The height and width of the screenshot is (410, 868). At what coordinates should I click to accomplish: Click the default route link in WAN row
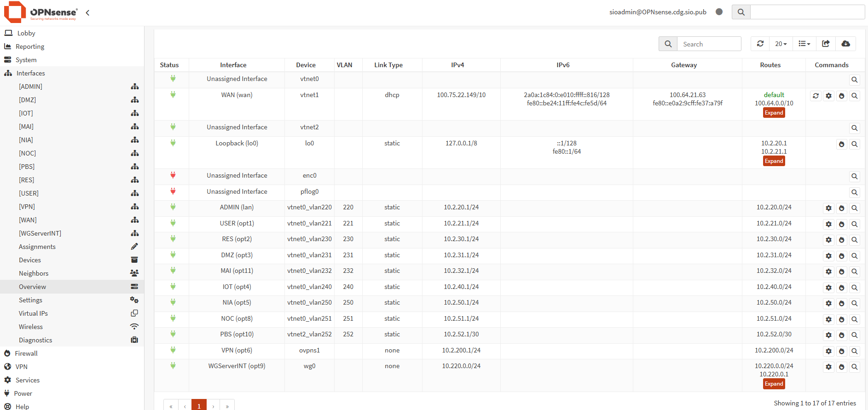774,95
